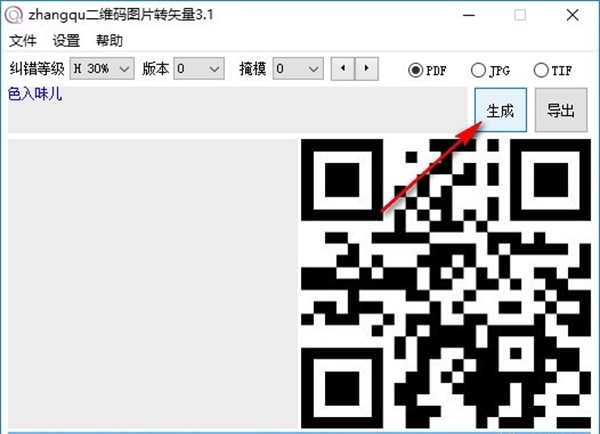600x434 pixels.
Task: Open the 设置 menu
Action: point(66,41)
